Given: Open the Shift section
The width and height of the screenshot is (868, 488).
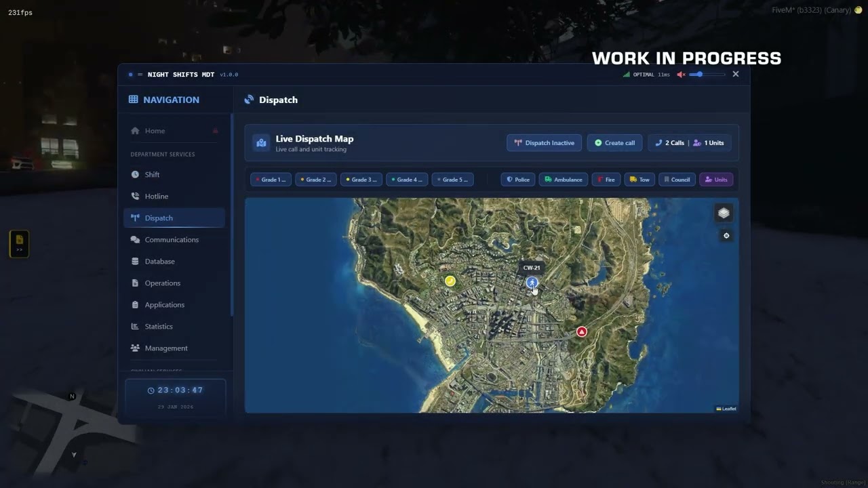Looking at the screenshot, I should (174, 174).
